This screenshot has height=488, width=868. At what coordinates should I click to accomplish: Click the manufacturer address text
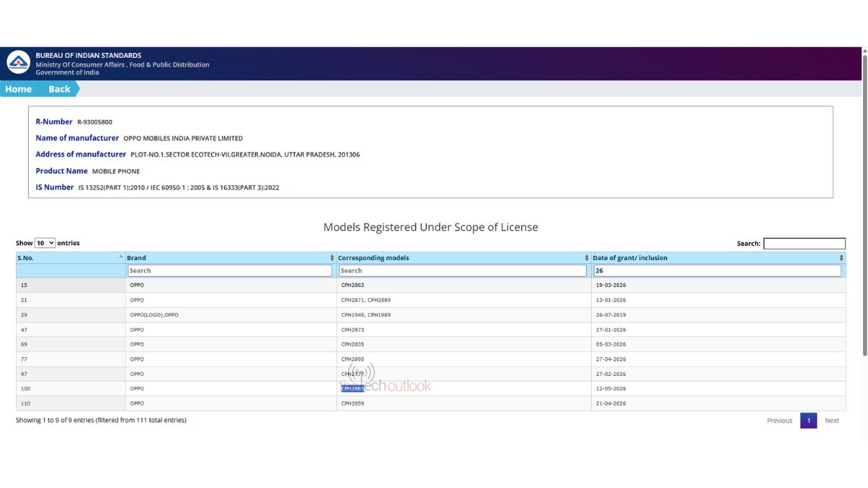pyautogui.click(x=245, y=155)
